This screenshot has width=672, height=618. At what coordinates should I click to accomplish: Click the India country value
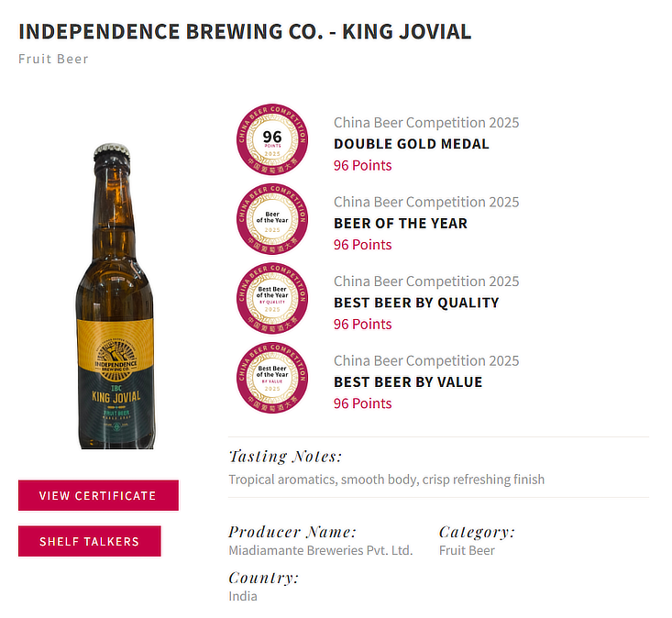(243, 596)
